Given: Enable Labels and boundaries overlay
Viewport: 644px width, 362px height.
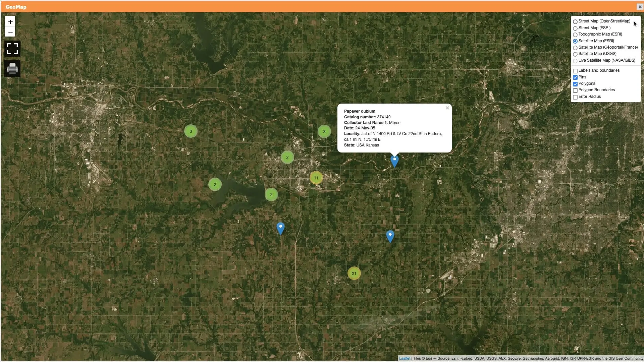Looking at the screenshot, I should point(575,71).
